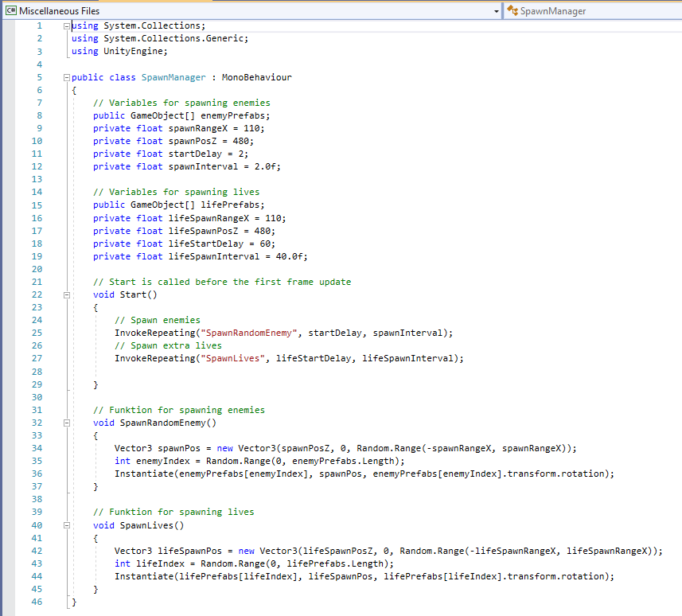Click the 'MonoBehaviour' base class name
This screenshot has width=682, height=616.
click(256, 77)
